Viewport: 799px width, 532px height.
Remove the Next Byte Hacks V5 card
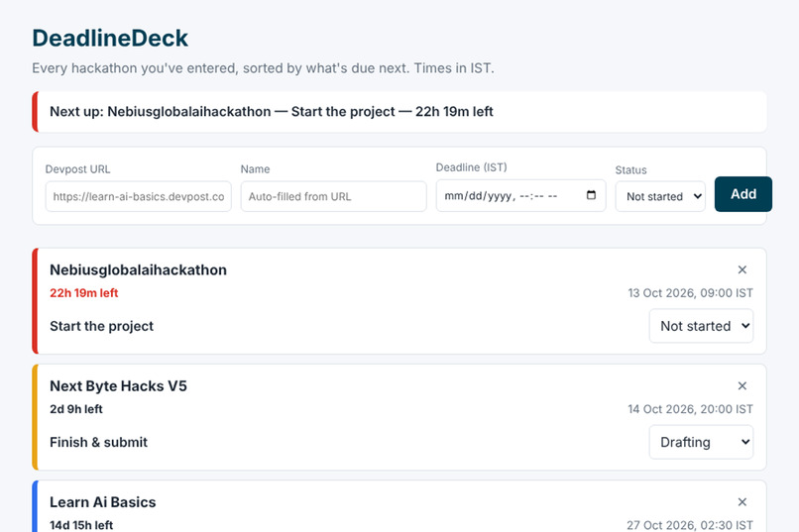tap(742, 386)
